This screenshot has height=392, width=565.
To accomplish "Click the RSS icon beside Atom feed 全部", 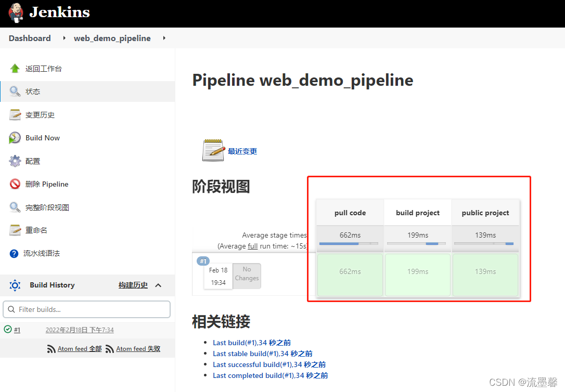I will pos(51,349).
